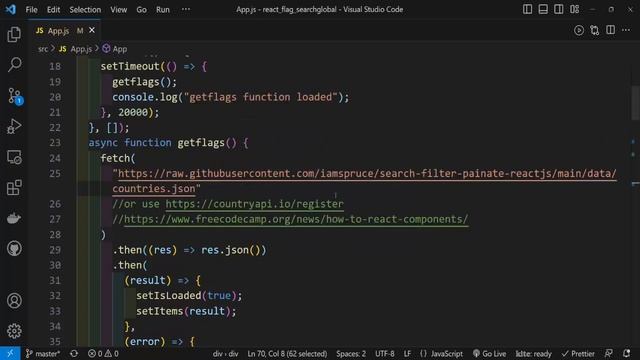Image resolution: width=640 pixels, height=360 pixels.
Task: Click div › div status item
Action: 225,353
